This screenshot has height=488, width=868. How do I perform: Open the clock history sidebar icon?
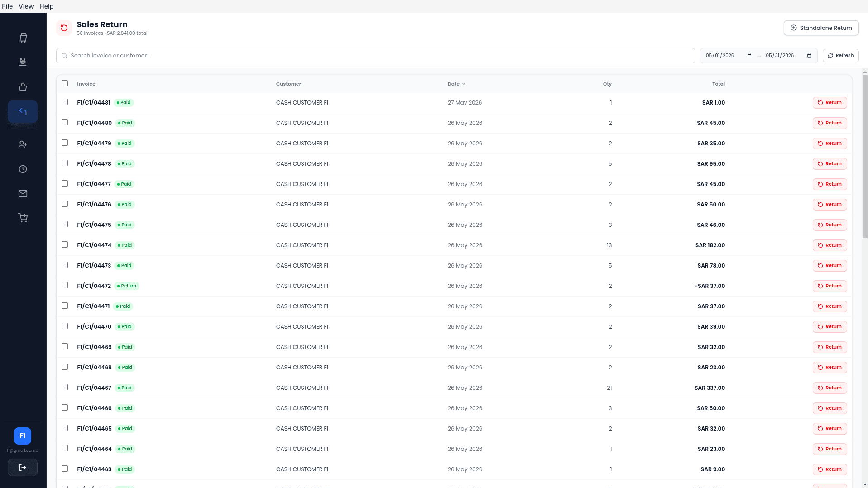pos(23,169)
